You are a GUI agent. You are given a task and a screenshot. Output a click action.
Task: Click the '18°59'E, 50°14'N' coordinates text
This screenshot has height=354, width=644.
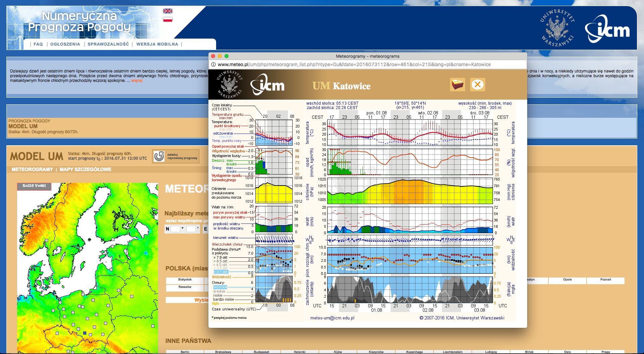[410, 103]
